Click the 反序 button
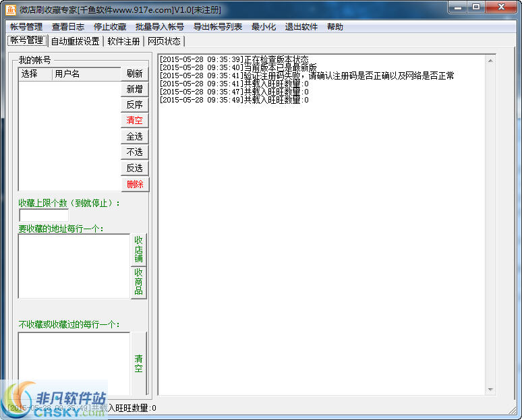 (134, 105)
